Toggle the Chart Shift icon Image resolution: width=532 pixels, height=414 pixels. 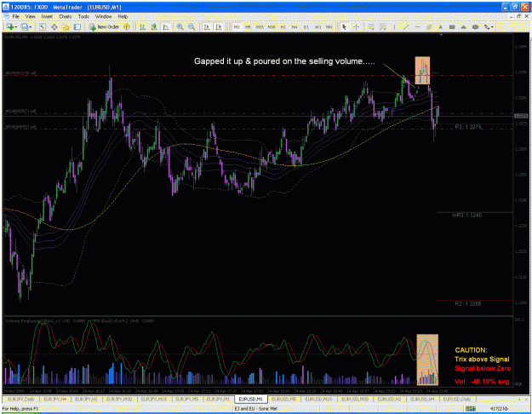point(218,26)
